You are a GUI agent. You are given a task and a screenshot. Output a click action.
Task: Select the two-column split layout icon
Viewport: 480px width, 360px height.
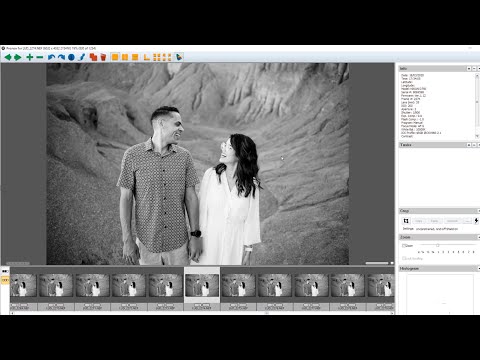125,57
